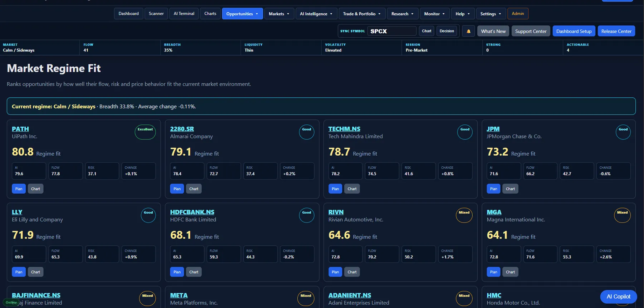
Task: Click Chart on the Almarai Company card
Action: pos(194,189)
